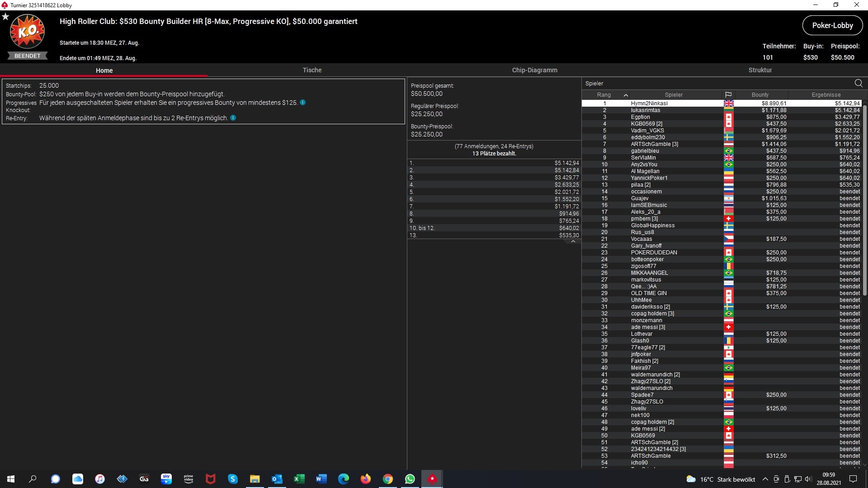Click the Poker-Lobby button

pyautogui.click(x=832, y=25)
